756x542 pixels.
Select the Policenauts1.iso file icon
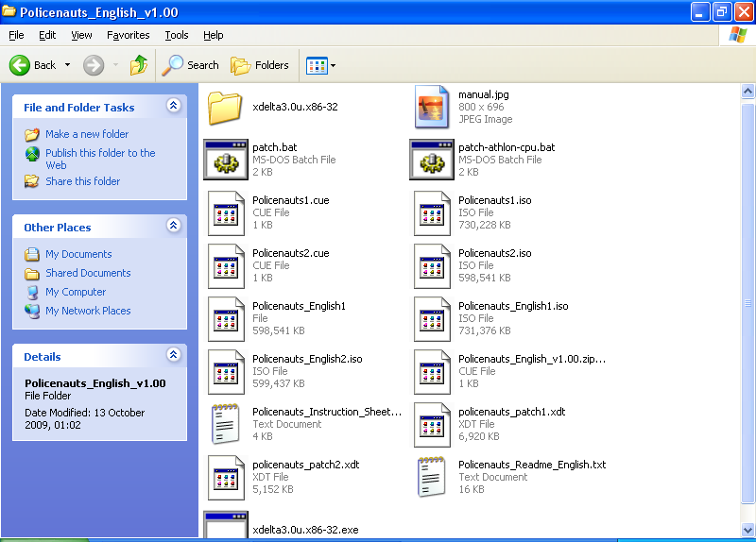click(x=432, y=213)
